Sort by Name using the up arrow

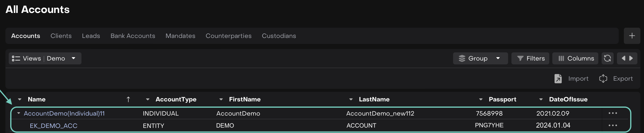[x=128, y=99]
